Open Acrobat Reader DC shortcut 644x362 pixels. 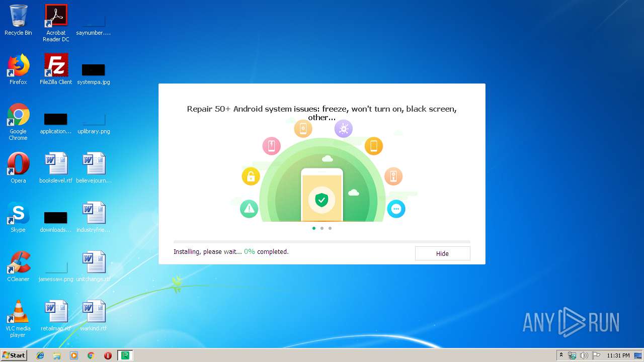tap(56, 23)
